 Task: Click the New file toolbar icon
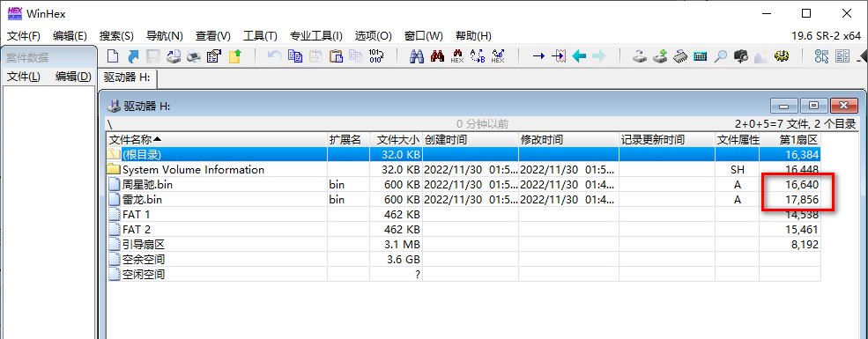pyautogui.click(x=113, y=55)
